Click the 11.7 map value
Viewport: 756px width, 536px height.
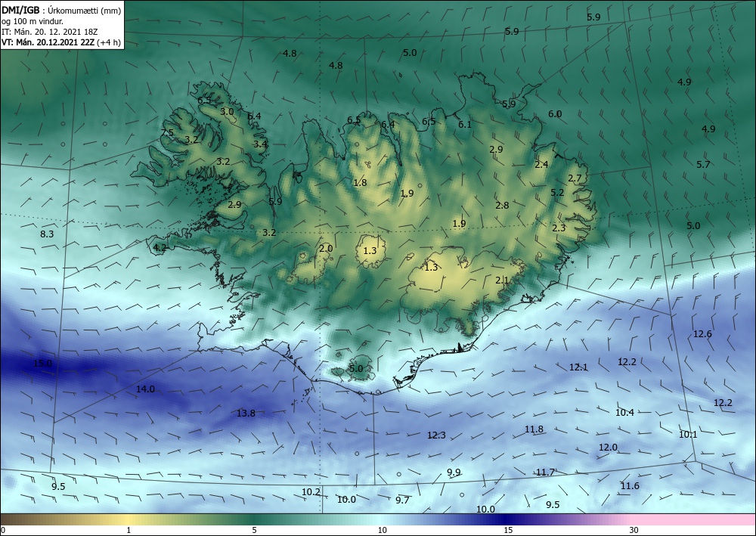545,472
